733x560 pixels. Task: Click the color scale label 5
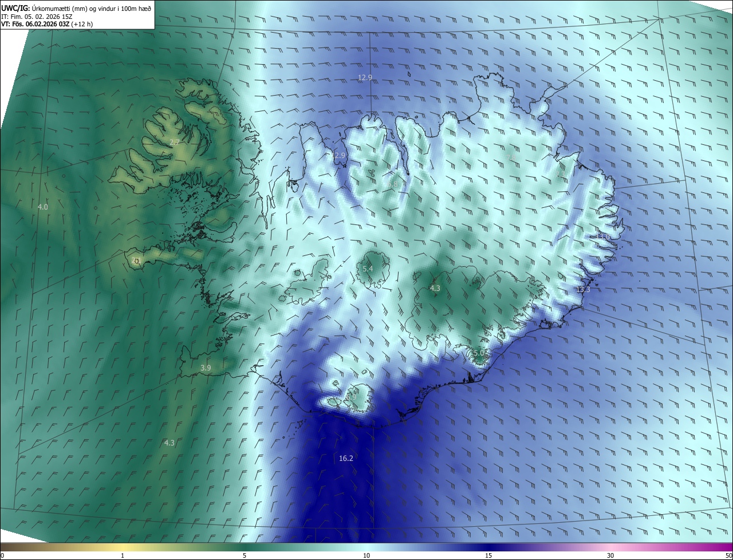[x=245, y=556]
